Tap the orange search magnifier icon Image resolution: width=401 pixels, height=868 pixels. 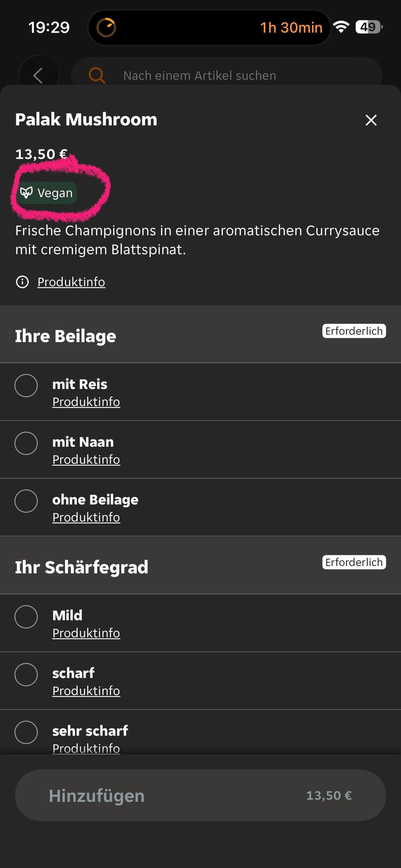[97, 76]
